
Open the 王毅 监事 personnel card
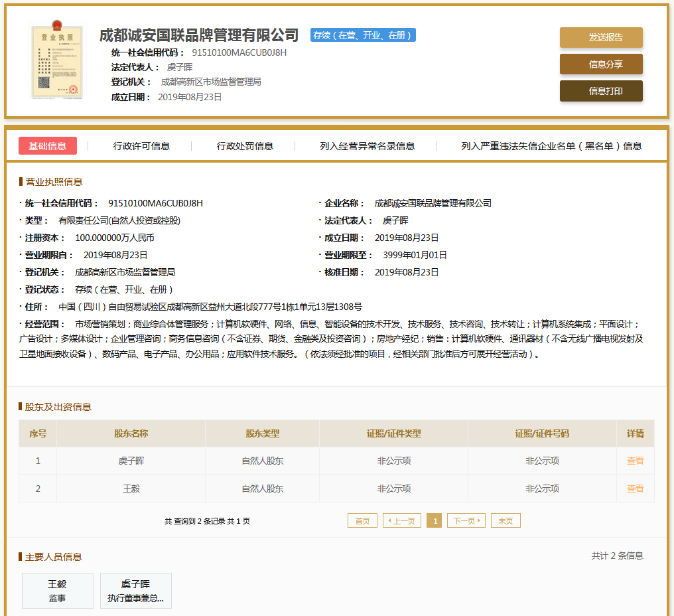(x=58, y=591)
